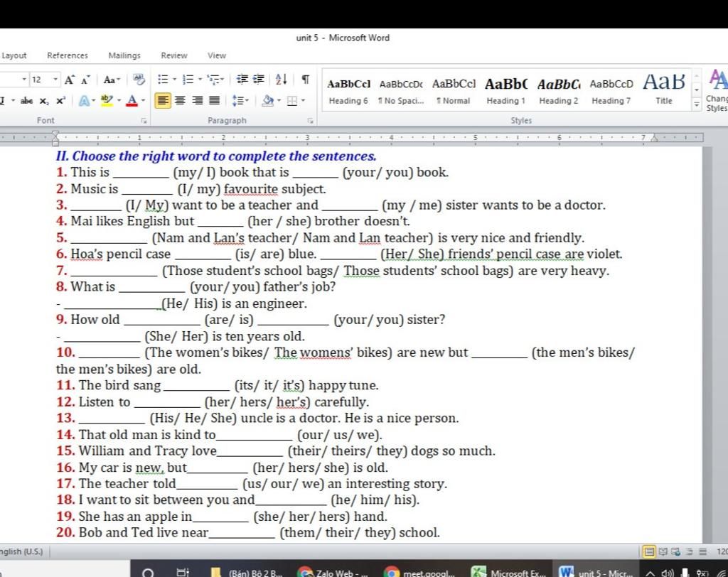Decrease paragraph indent
728x577 pixels.
[x=242, y=80]
